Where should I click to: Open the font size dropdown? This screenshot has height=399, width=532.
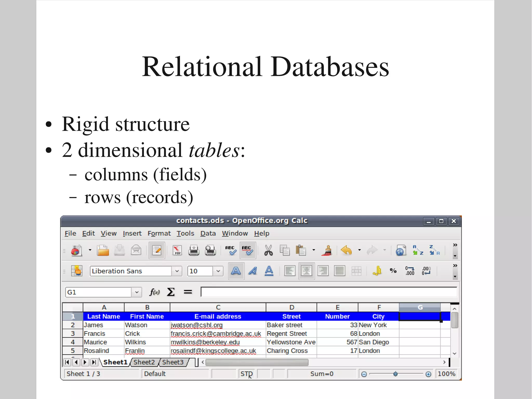[x=218, y=271]
